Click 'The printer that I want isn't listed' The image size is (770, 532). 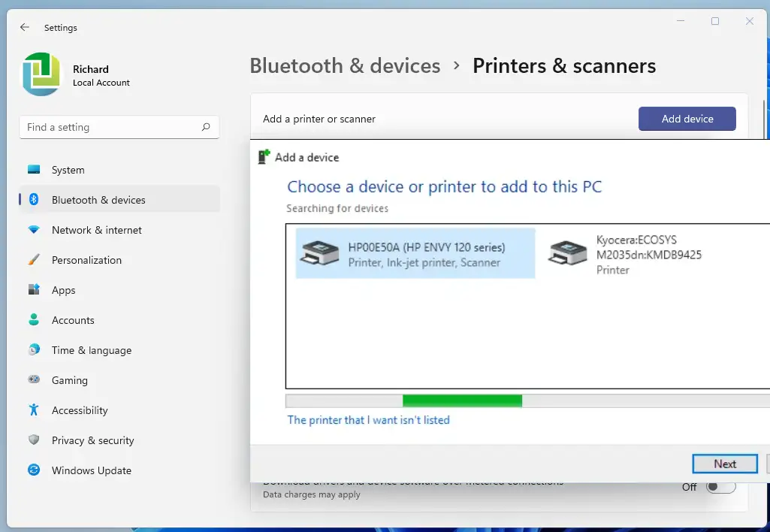(x=368, y=420)
